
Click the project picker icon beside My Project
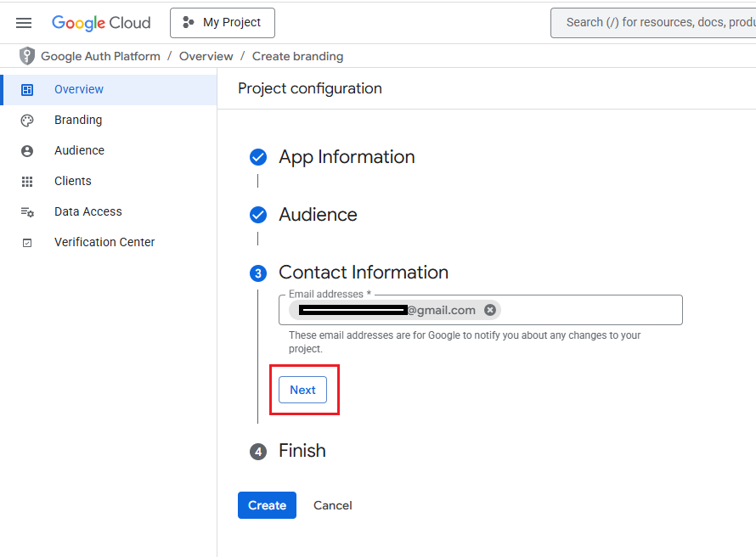pyautogui.click(x=188, y=22)
